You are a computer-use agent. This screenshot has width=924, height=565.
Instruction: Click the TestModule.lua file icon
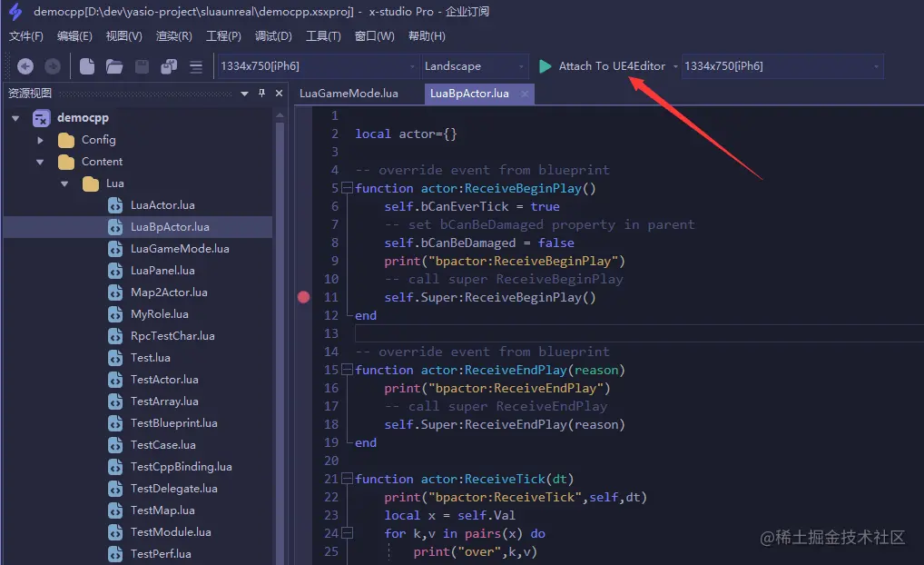coord(115,532)
